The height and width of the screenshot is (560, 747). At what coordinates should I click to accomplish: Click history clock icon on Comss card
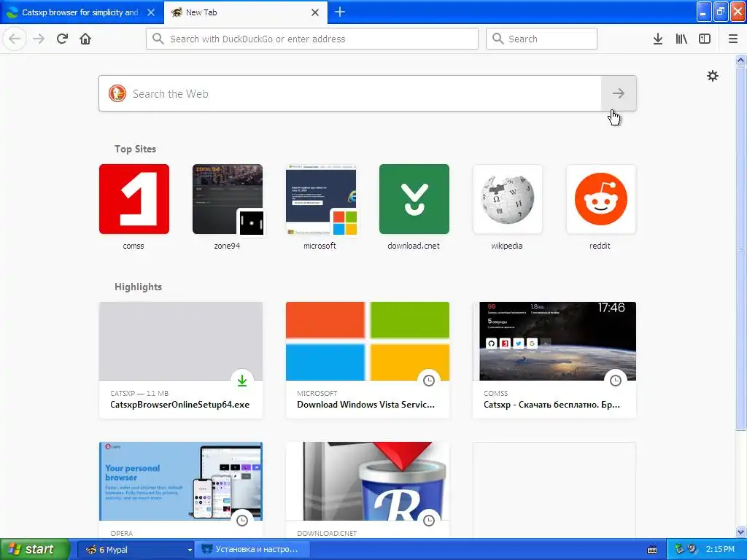tap(616, 380)
